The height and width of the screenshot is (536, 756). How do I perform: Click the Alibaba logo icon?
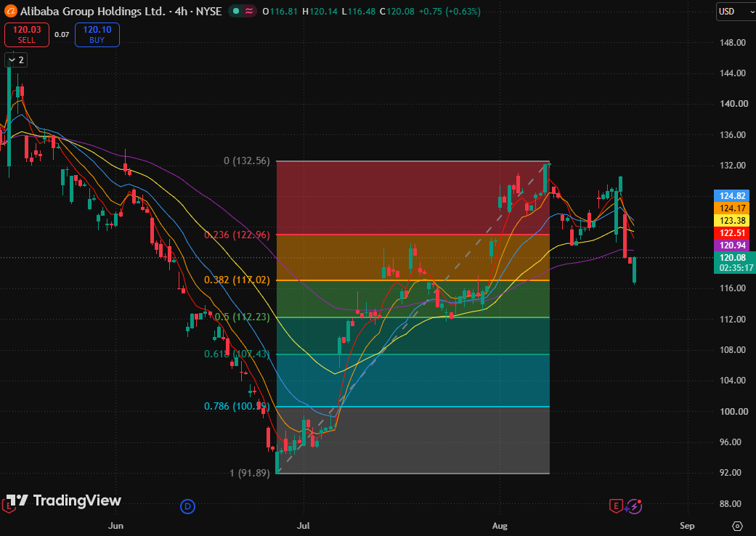point(10,11)
